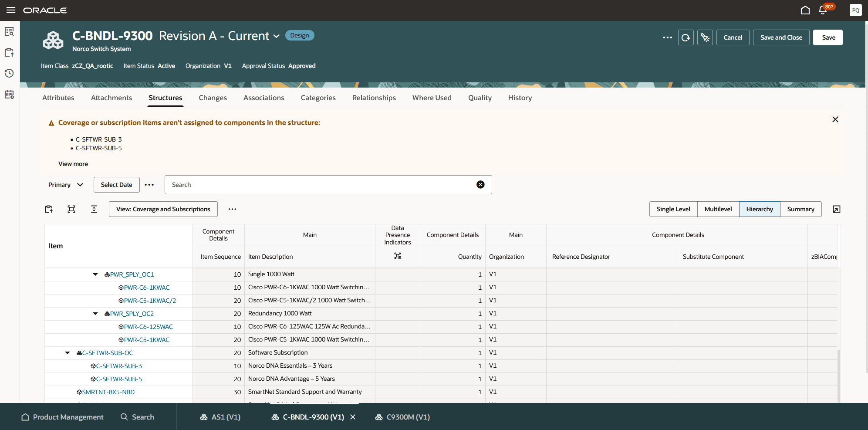Open the clipboard export sidebar icon
Image resolution: width=868 pixels, height=430 pixels.
[x=10, y=52]
